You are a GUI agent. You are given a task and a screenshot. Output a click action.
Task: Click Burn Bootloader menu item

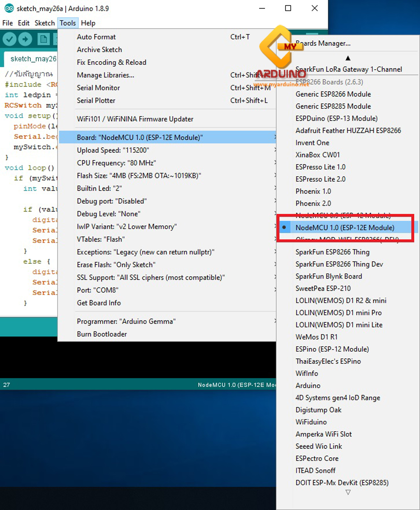click(102, 334)
